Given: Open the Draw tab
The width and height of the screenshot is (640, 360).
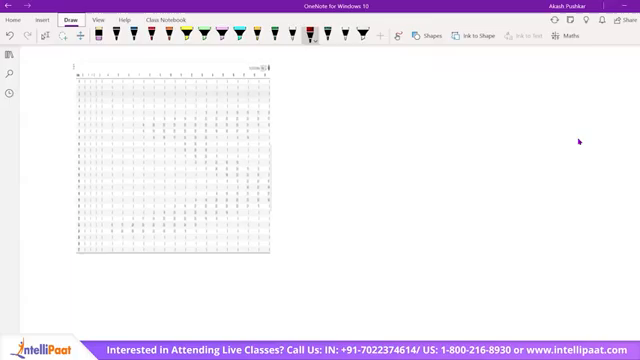Looking at the screenshot, I should tap(71, 20).
